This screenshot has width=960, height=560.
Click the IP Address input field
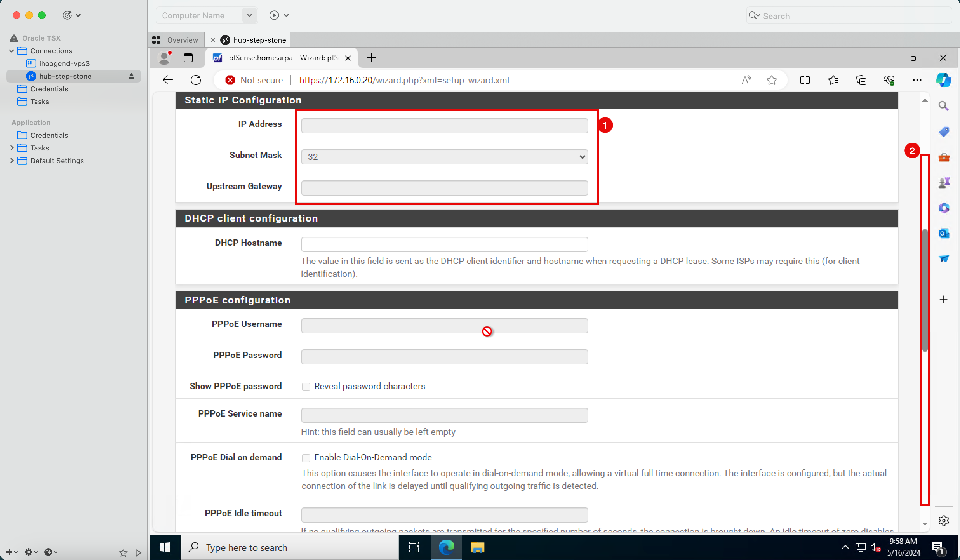point(445,125)
